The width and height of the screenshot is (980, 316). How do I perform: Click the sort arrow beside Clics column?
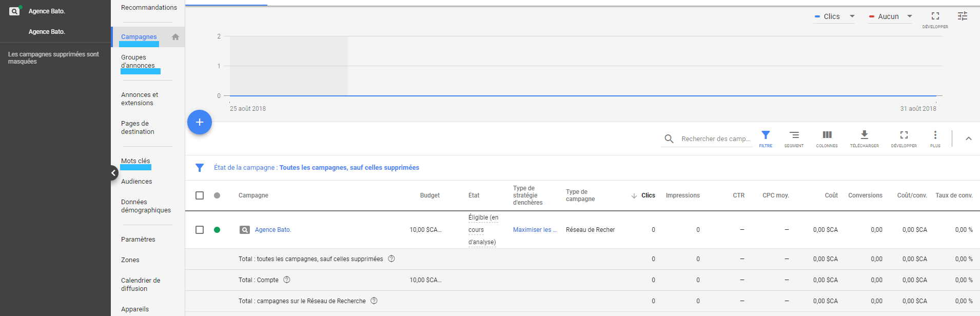tap(634, 195)
